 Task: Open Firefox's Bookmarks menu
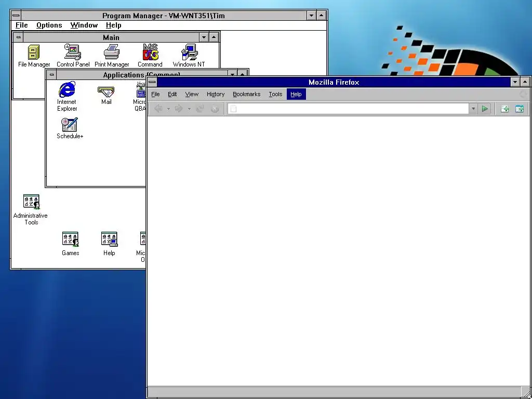(x=247, y=95)
